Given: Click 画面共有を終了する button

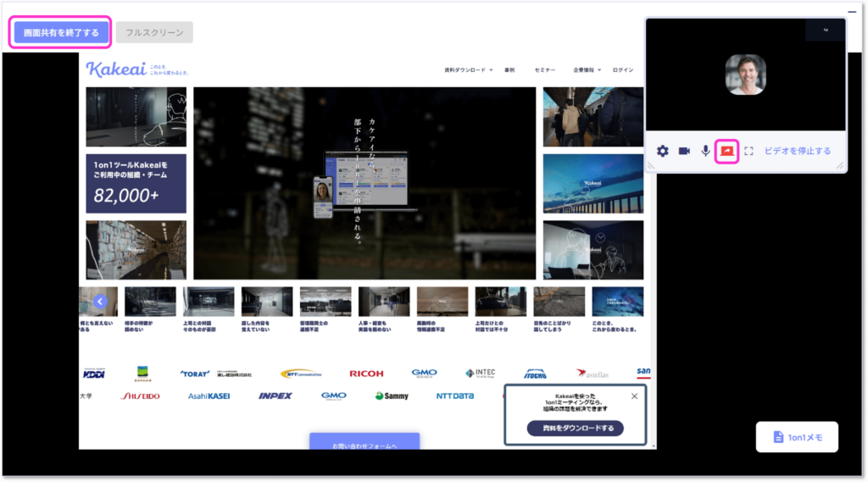Looking at the screenshot, I should (x=61, y=33).
